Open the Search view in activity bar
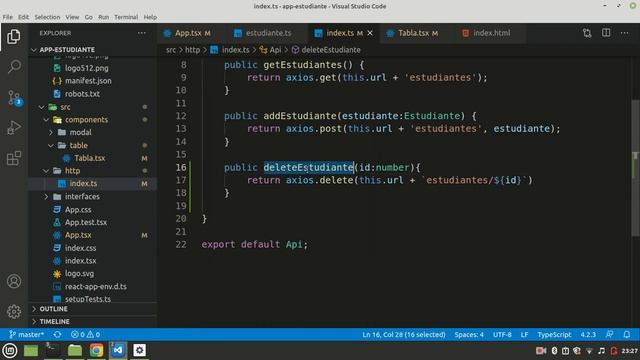640x360 pixels. click(x=14, y=67)
